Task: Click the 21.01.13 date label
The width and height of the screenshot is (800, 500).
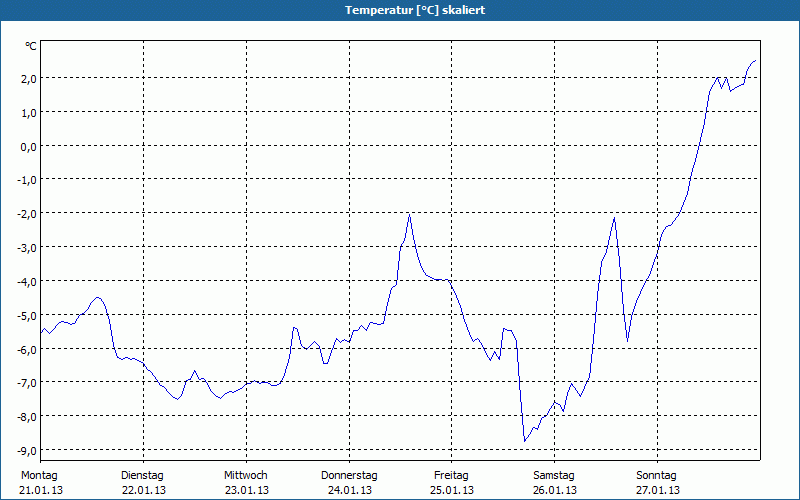Action: tap(41, 490)
